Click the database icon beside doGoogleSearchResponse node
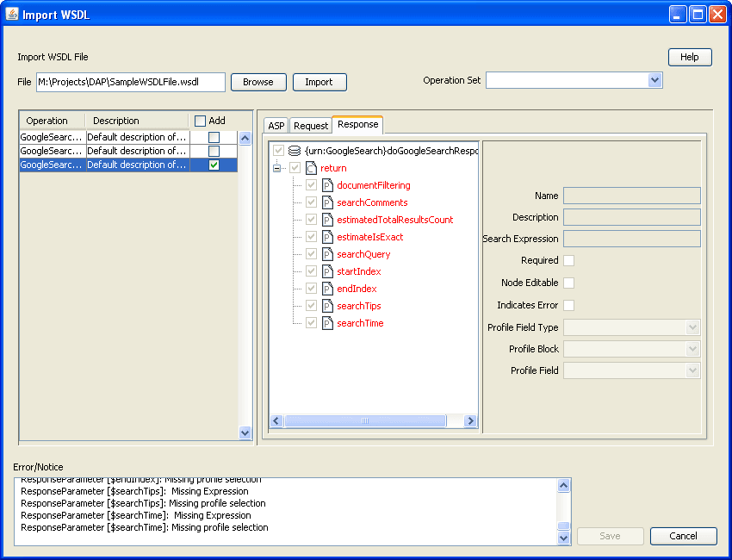 [295, 151]
